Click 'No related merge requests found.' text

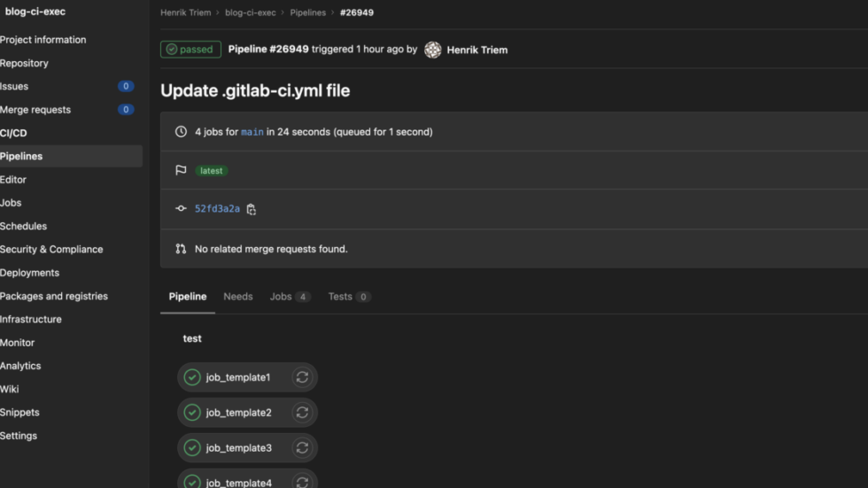click(271, 249)
